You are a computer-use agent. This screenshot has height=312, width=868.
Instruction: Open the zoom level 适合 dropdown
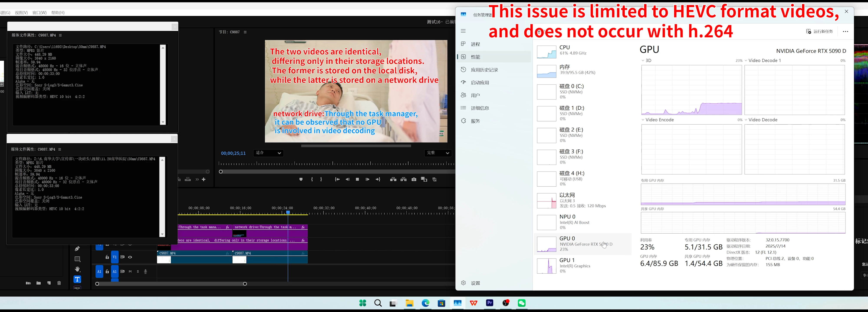[268, 153]
